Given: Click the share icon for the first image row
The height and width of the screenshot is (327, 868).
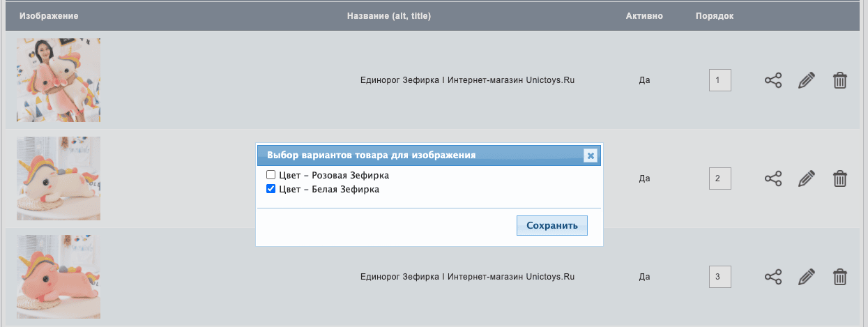Looking at the screenshot, I should click(x=772, y=80).
